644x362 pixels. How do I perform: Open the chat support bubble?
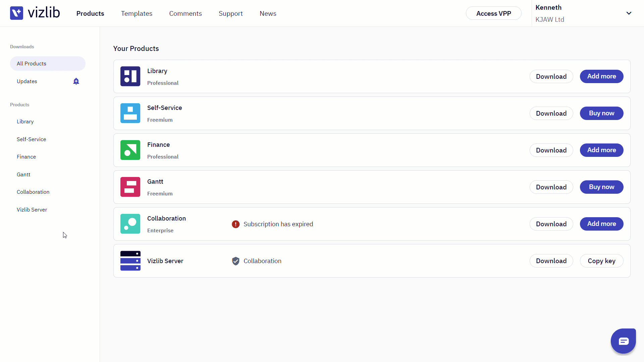(x=623, y=341)
